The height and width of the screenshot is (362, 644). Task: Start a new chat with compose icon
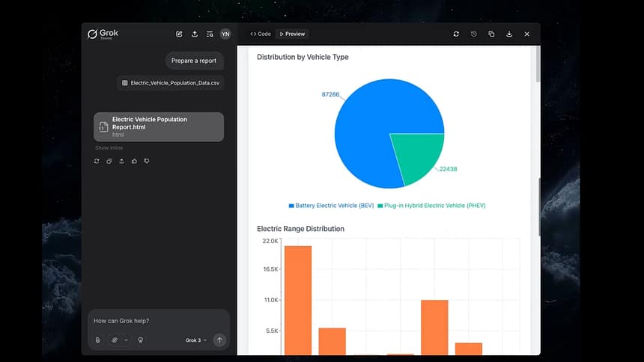(x=179, y=34)
